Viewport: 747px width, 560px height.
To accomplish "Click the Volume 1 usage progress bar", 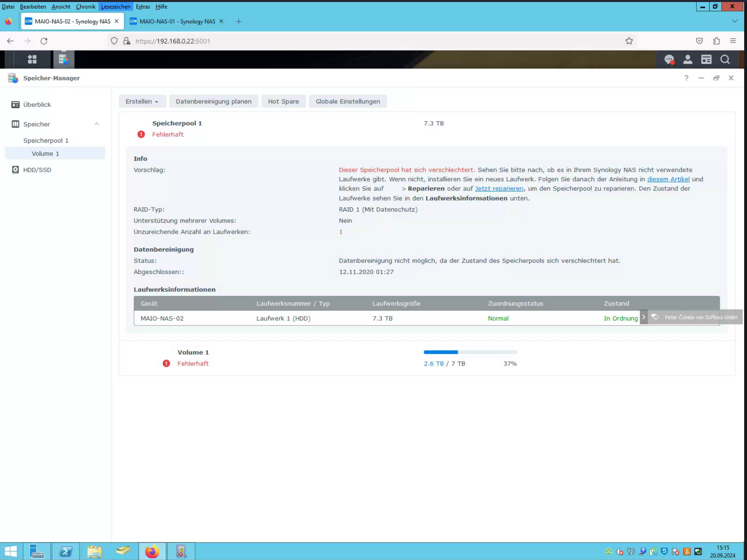I will pos(470,352).
